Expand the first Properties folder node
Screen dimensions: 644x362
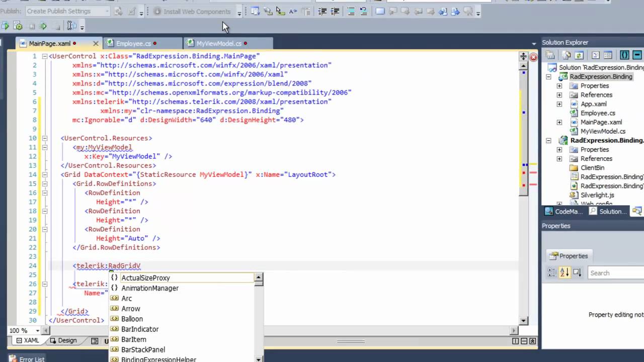click(x=559, y=86)
